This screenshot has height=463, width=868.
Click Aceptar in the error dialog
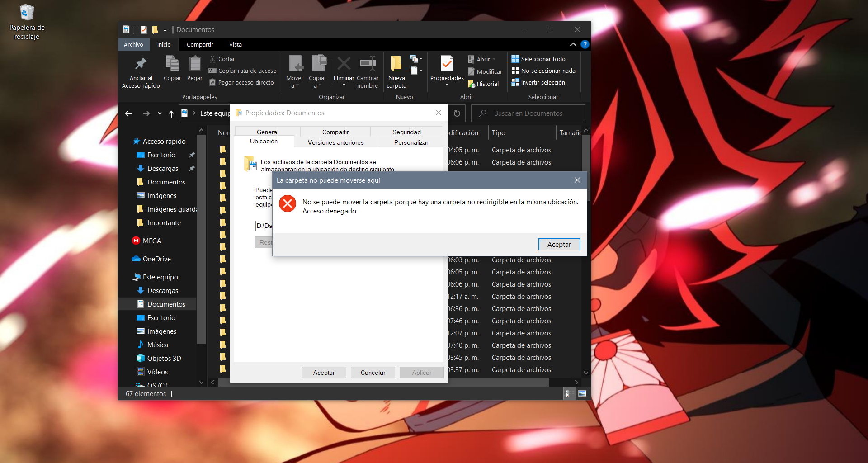(559, 245)
